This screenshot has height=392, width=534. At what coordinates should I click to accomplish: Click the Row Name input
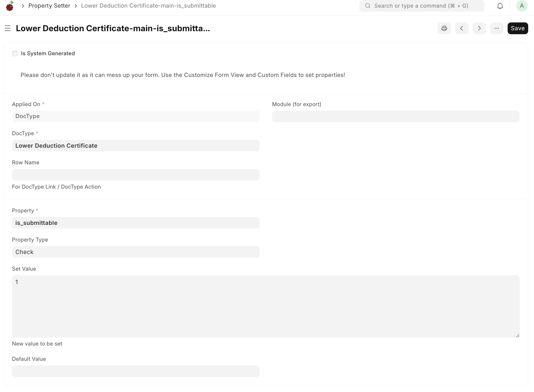tap(136, 175)
